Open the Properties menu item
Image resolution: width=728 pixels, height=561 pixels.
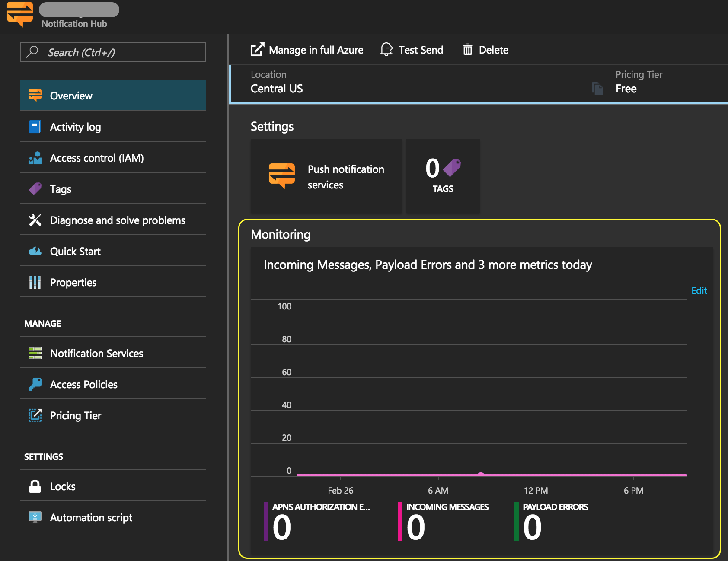[113, 282]
